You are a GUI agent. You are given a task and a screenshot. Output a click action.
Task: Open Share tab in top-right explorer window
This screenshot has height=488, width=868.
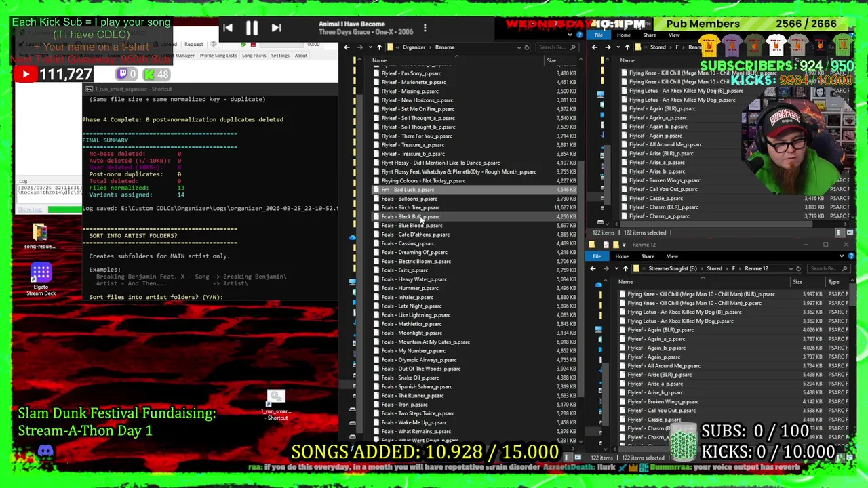(x=649, y=35)
